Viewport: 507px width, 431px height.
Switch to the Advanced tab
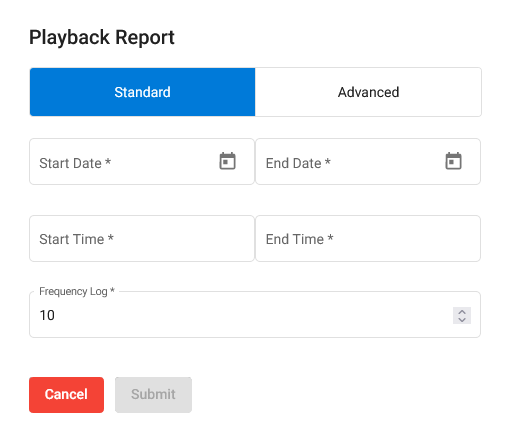pos(368,92)
